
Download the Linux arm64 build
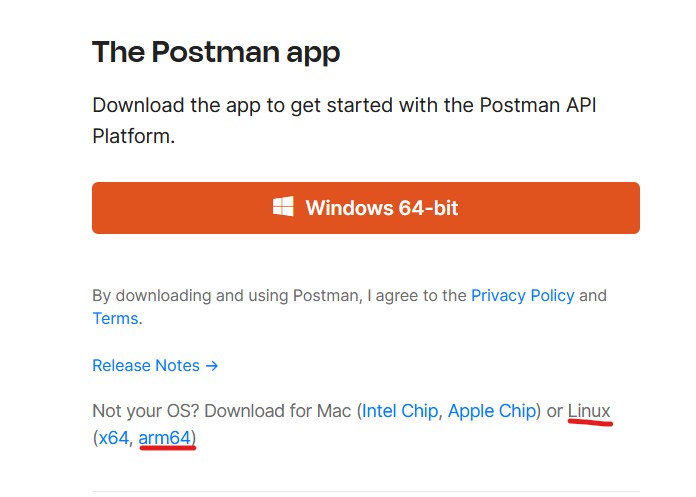(164, 438)
